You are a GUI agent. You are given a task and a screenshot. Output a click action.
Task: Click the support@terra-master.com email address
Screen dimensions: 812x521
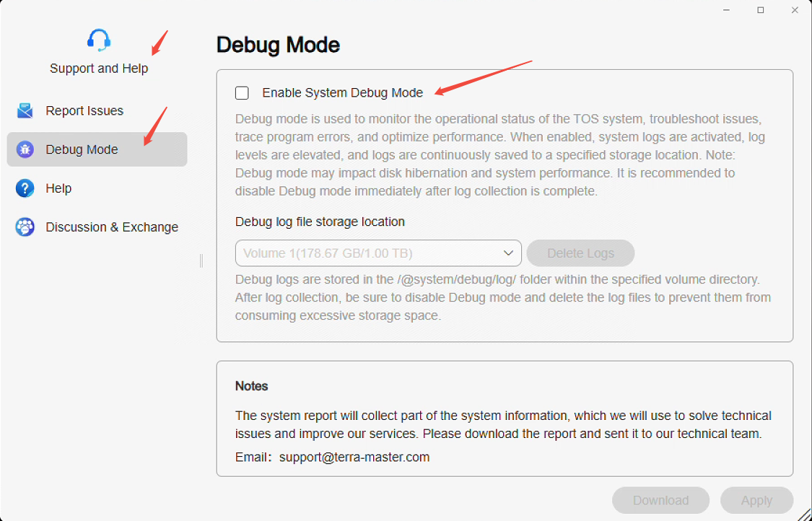click(x=354, y=457)
